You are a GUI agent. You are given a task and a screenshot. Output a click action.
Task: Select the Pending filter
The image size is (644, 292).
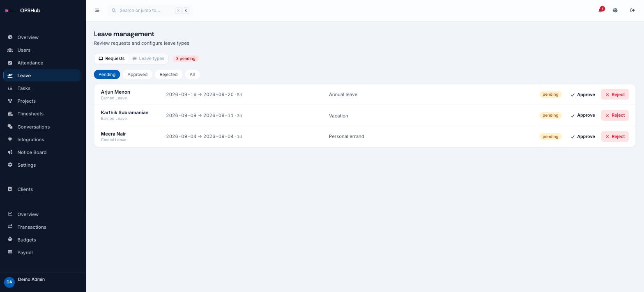tap(107, 74)
